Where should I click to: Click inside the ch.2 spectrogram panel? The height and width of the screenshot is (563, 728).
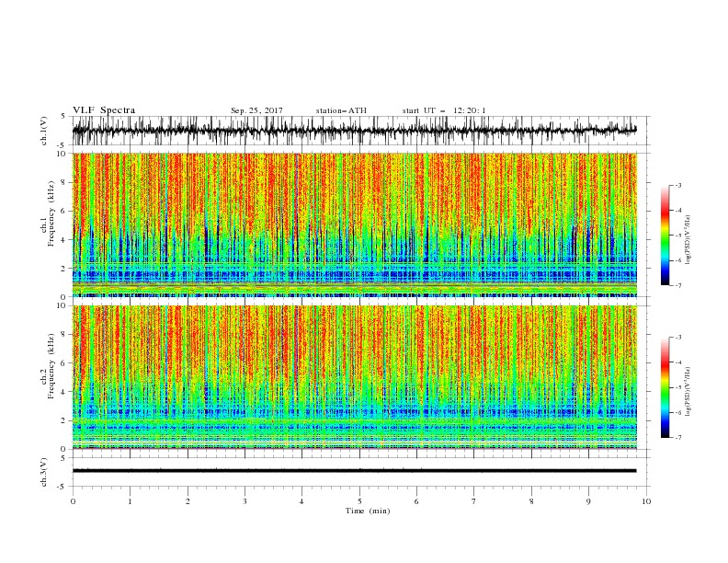coord(354,377)
